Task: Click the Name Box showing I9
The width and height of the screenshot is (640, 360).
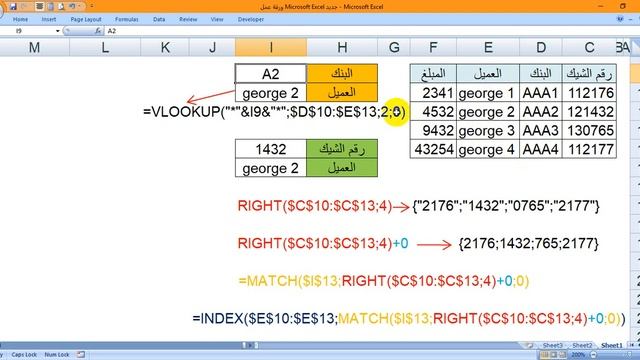Action: (28, 31)
